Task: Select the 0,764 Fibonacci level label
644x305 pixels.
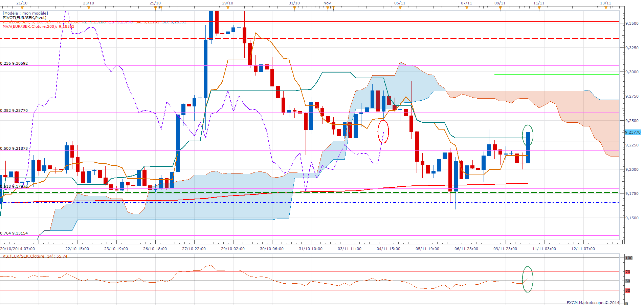Action: click(x=14, y=233)
